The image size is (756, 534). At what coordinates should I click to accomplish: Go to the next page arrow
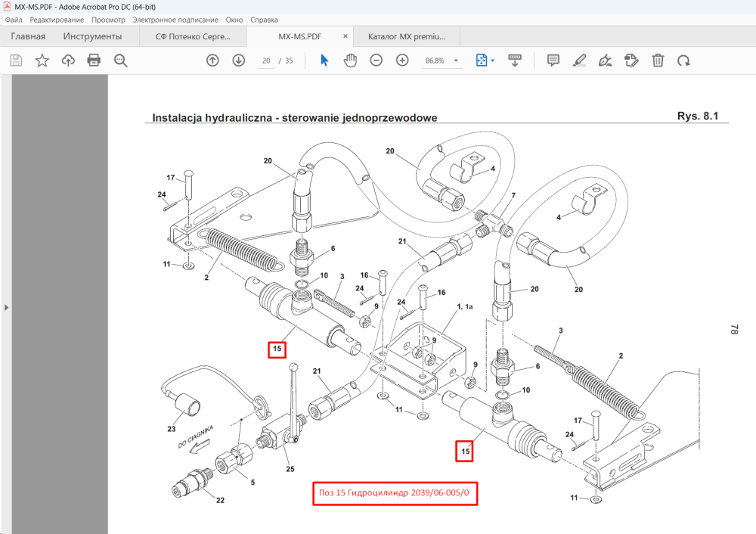(239, 61)
